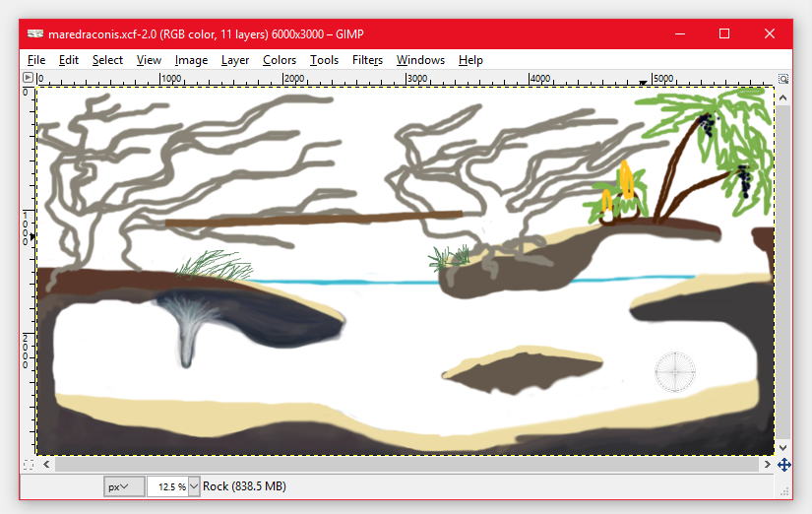
Task: Open the File menu
Action: tap(36, 60)
